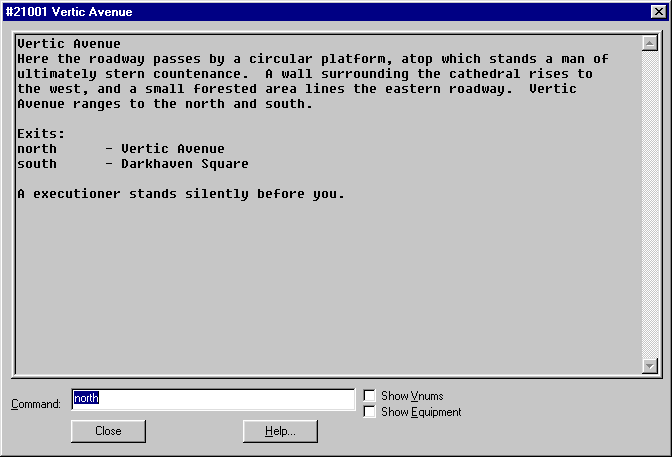Click the room name heading on the first line
This screenshot has height=457, width=672.
pyautogui.click(x=69, y=44)
